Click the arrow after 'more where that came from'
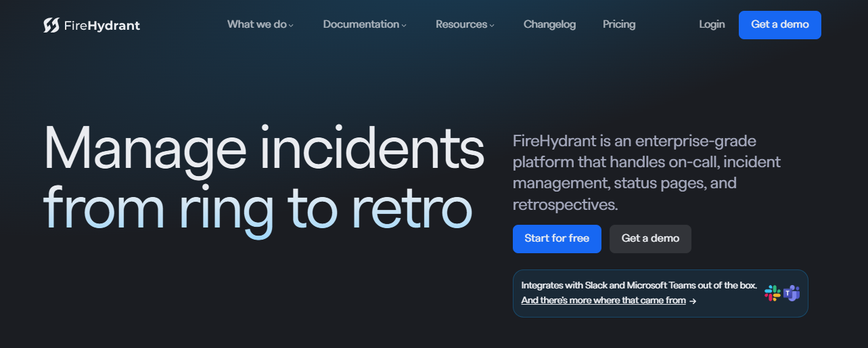The width and height of the screenshot is (868, 348). point(693,301)
